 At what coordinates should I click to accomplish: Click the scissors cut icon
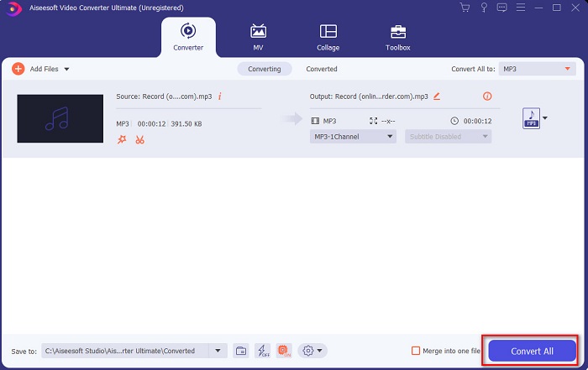(139, 139)
